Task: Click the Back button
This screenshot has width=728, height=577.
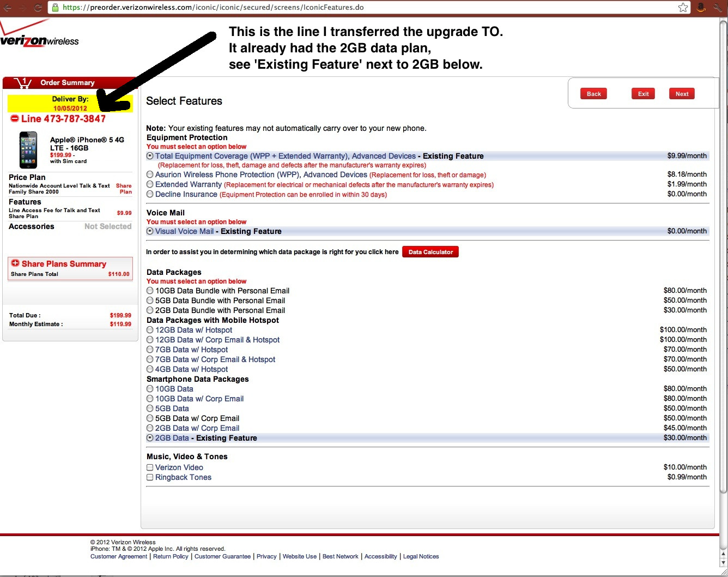Action: 594,94
